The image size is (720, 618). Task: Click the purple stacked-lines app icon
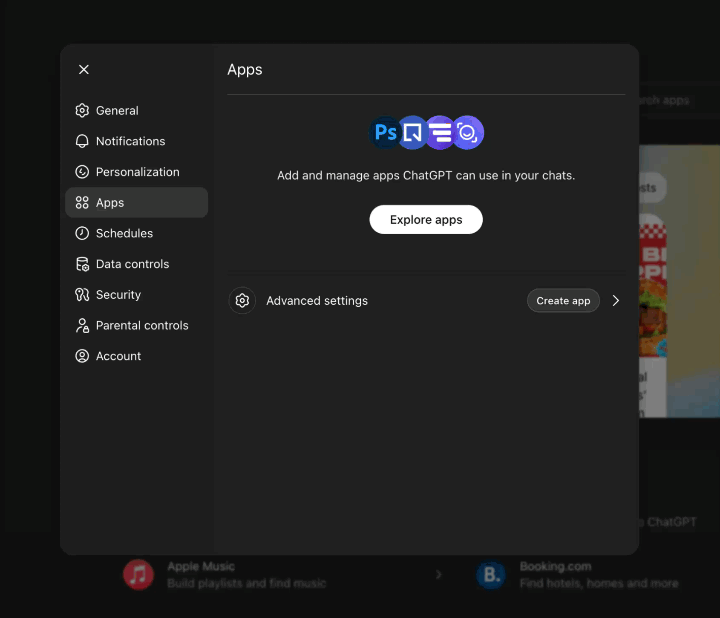click(x=440, y=133)
